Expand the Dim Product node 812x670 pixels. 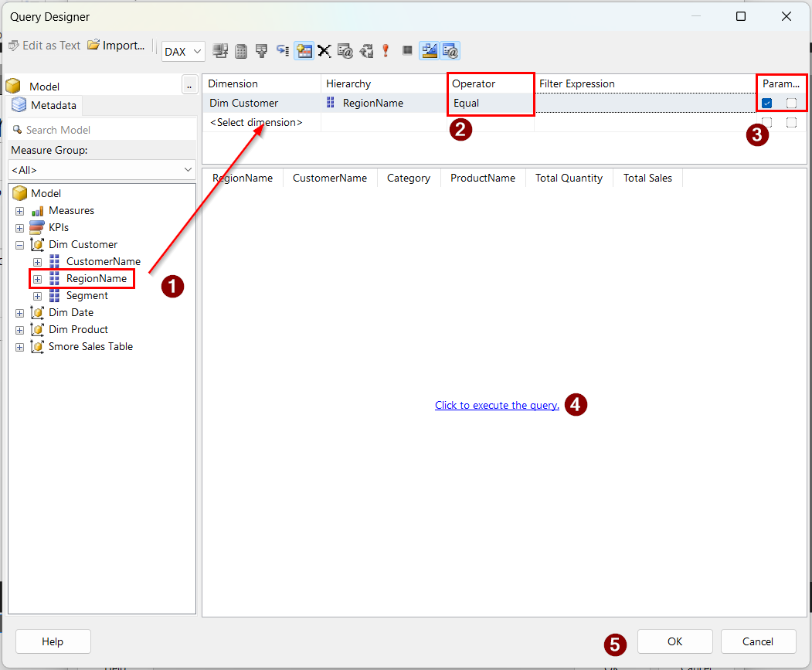(19, 330)
